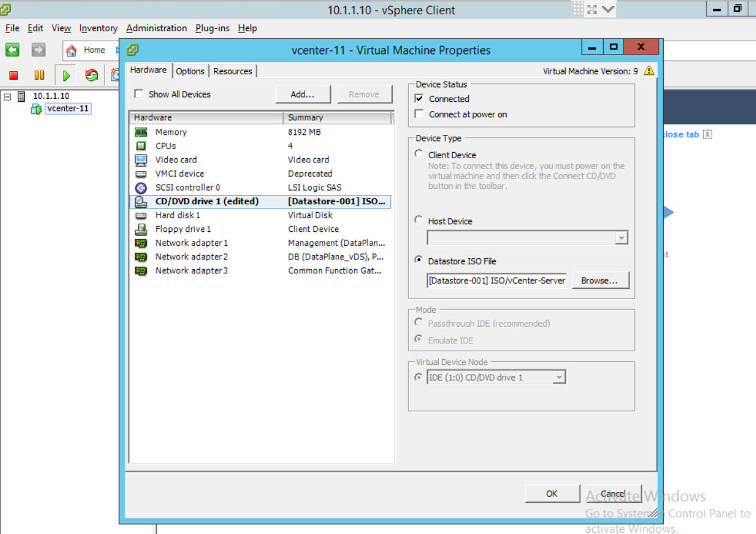
Task: Click the VMCI device icon
Action: point(141,174)
